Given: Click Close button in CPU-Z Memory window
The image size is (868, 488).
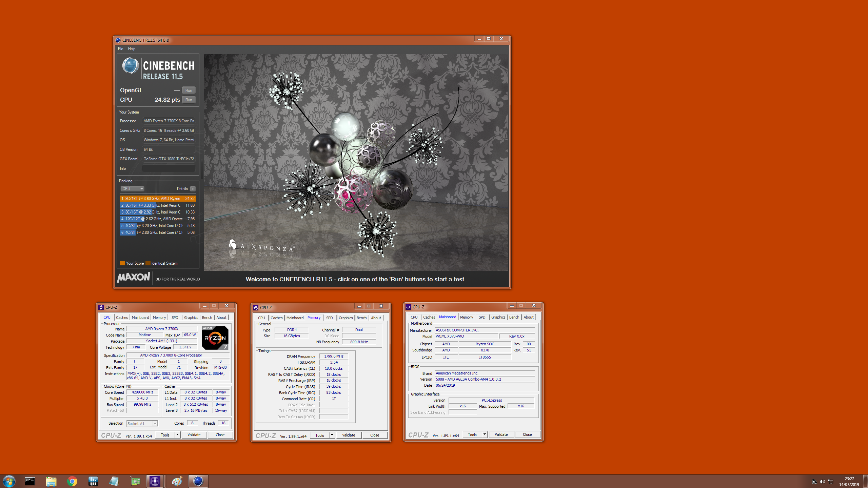Looking at the screenshot, I should click(x=375, y=435).
